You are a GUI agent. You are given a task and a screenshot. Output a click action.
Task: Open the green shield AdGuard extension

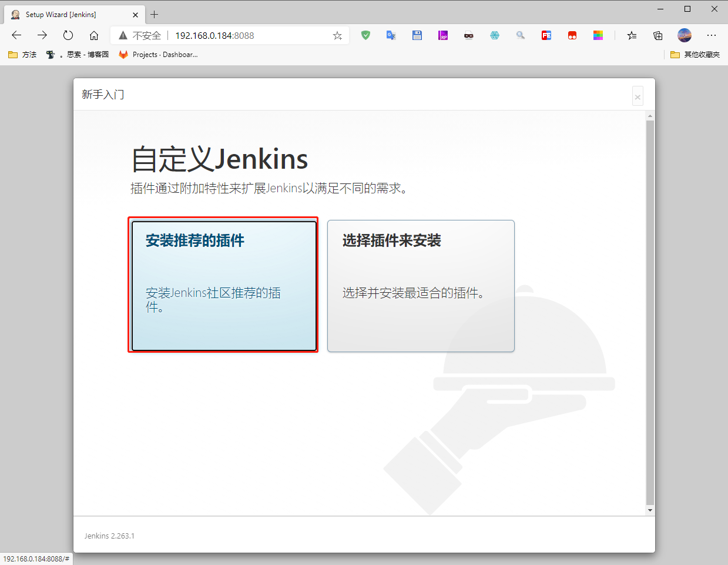click(x=365, y=35)
